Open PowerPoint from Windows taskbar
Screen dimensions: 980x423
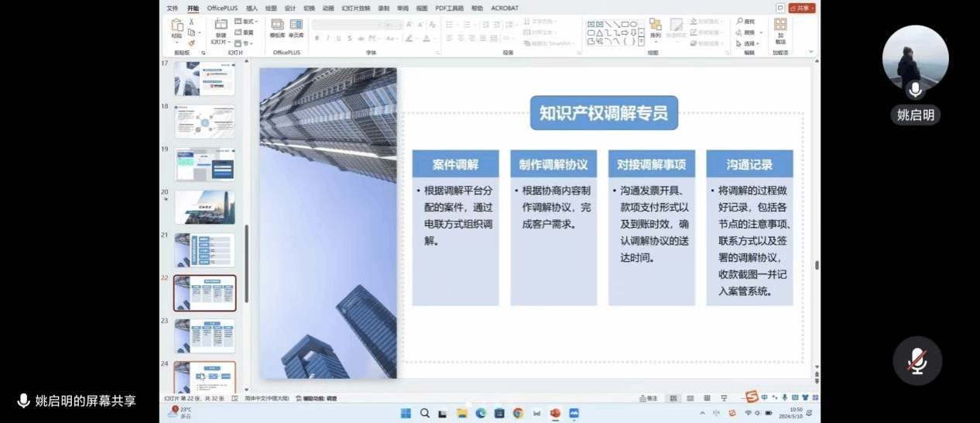pos(555,414)
